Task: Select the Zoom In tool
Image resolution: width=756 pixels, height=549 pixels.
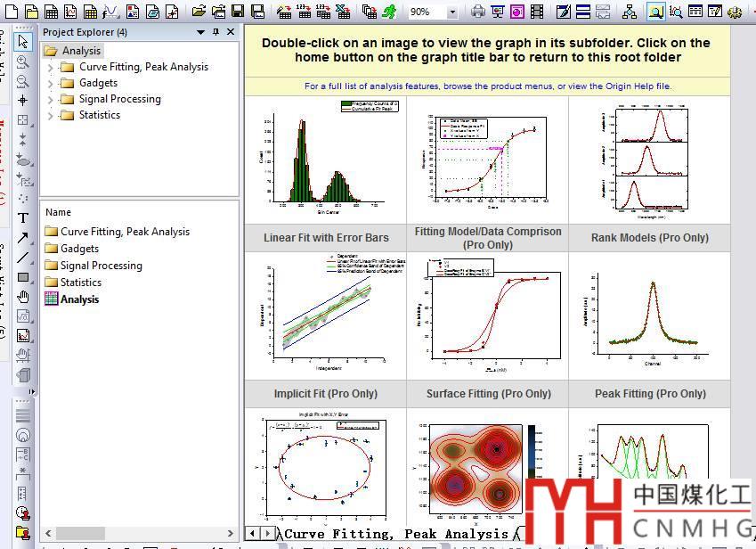Action: point(22,61)
